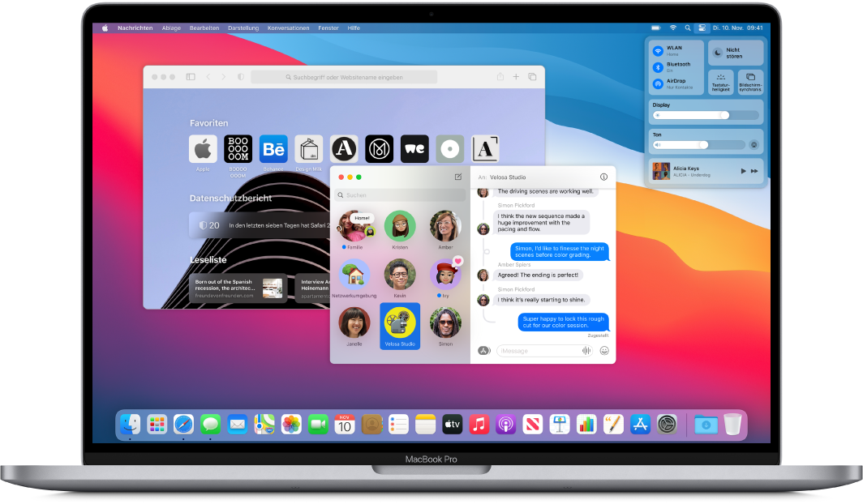The height and width of the screenshot is (504, 863).
Task: Click the AirPlay icon next to the Ton slider
Action: coord(754,144)
